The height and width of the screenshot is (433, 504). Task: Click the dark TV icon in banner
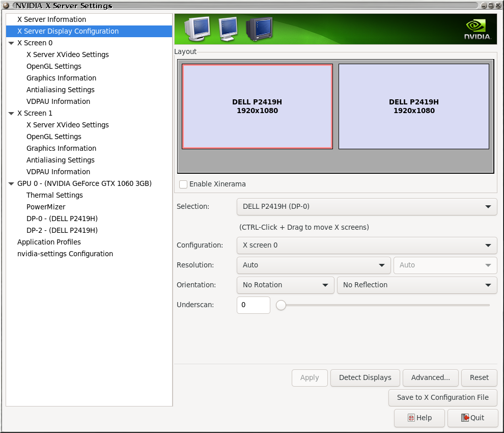(259, 29)
